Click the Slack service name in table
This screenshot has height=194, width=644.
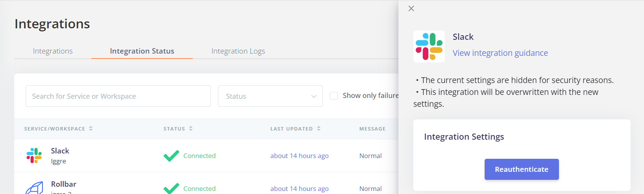tap(60, 151)
